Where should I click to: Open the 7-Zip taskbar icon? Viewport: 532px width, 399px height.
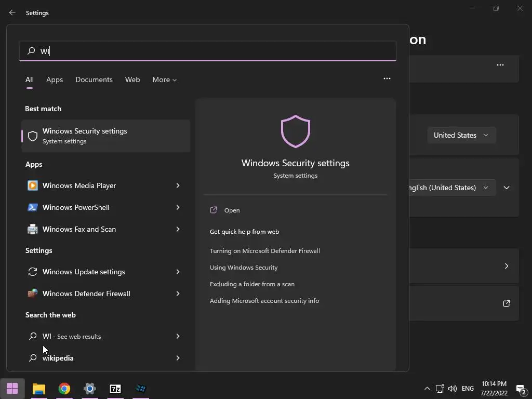115,389
